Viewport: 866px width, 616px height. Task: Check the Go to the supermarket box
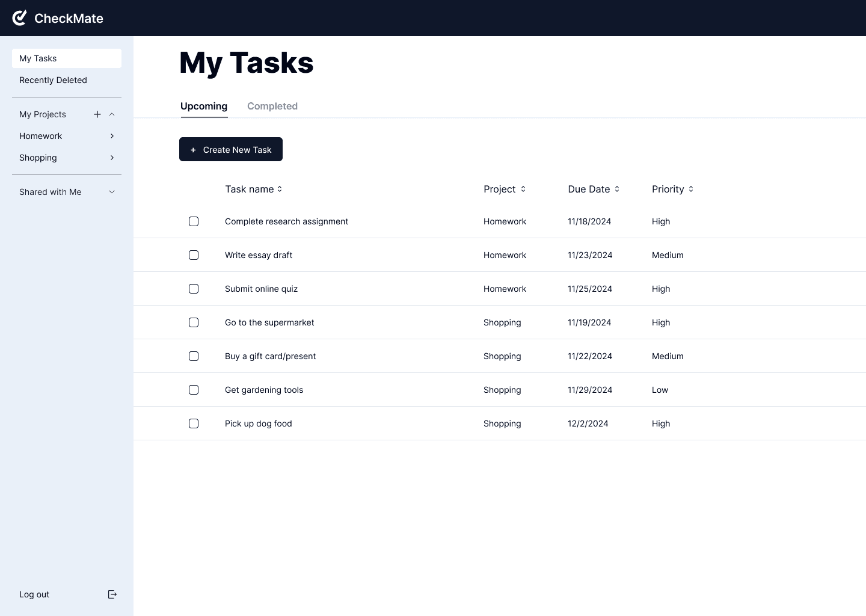click(194, 322)
